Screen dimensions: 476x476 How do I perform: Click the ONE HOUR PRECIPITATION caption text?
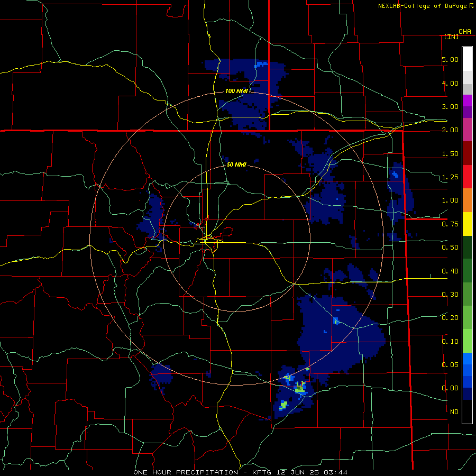186,472
